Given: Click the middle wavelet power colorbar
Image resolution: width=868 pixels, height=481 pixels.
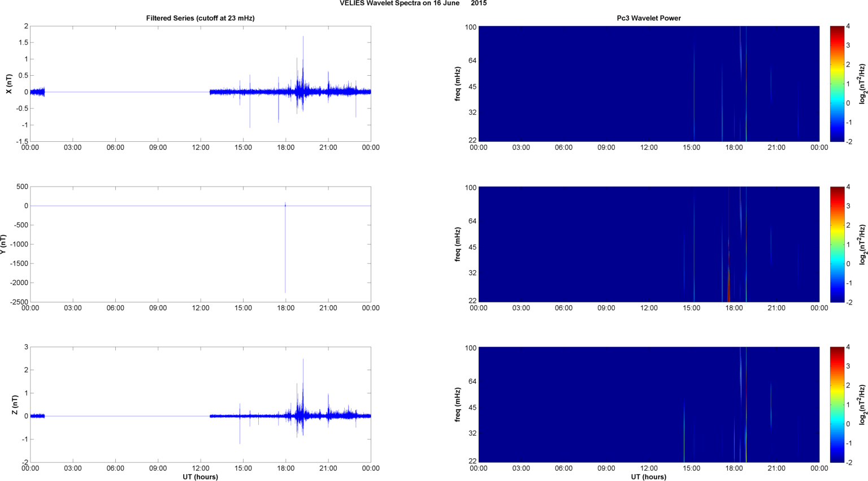Looking at the screenshot, I should [x=837, y=244].
